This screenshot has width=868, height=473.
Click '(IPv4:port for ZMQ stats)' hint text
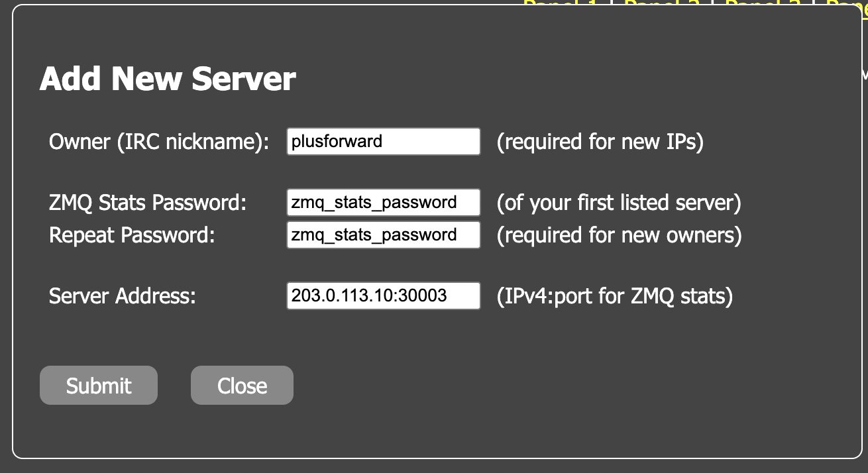click(x=615, y=296)
